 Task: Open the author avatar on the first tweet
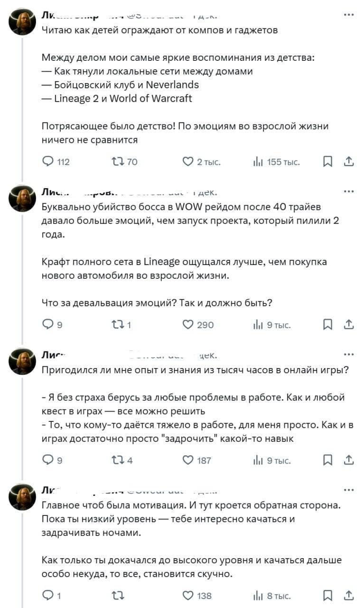(22, 21)
